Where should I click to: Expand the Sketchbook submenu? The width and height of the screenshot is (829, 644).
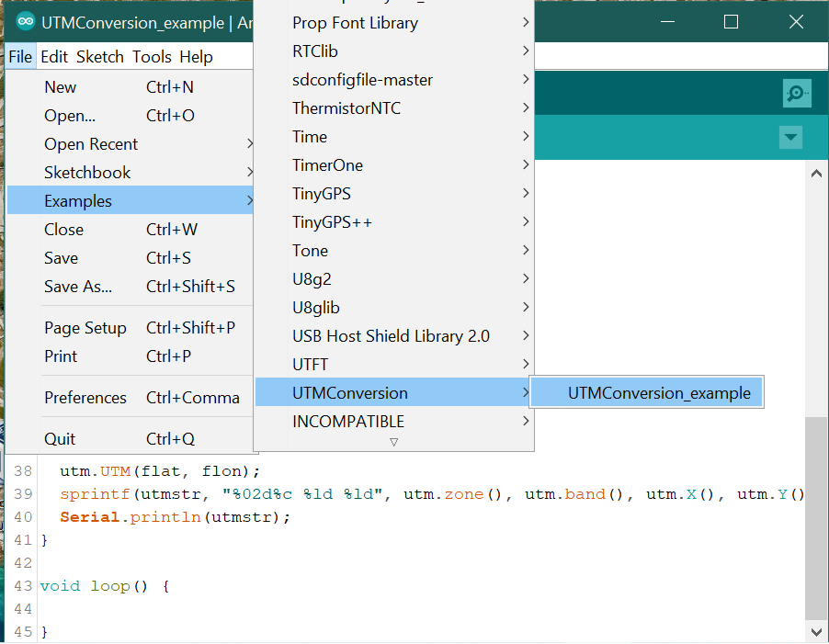pos(131,173)
